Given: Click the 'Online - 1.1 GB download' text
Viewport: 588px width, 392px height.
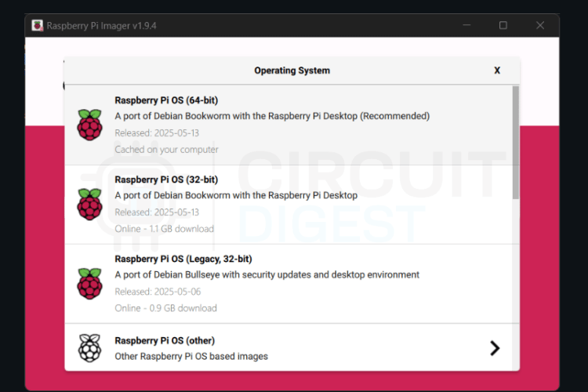Looking at the screenshot, I should tap(164, 229).
